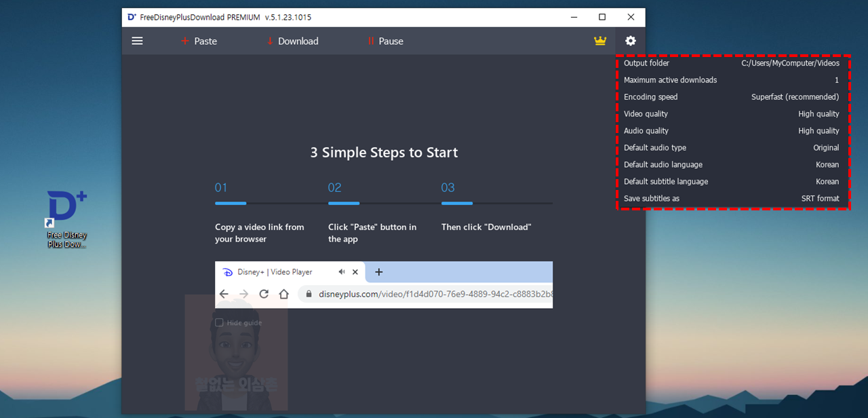The width and height of the screenshot is (868, 418).
Task: Click the Paste button
Action: [199, 41]
